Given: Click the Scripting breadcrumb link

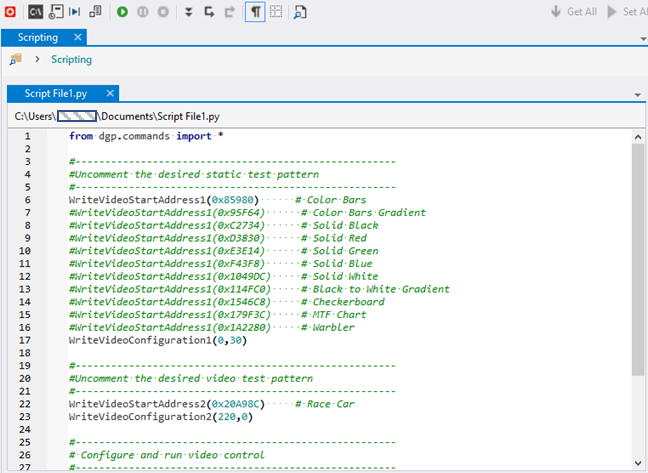Looking at the screenshot, I should point(71,60).
